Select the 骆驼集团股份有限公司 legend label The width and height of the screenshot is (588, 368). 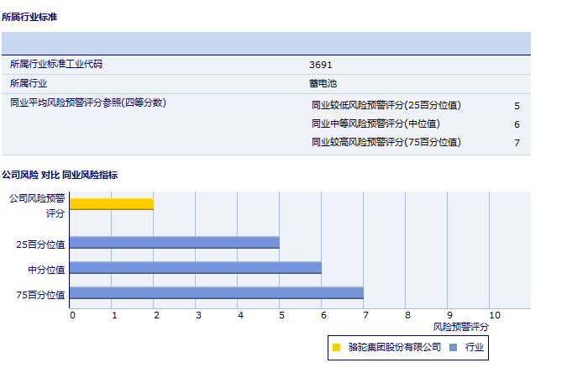394,347
